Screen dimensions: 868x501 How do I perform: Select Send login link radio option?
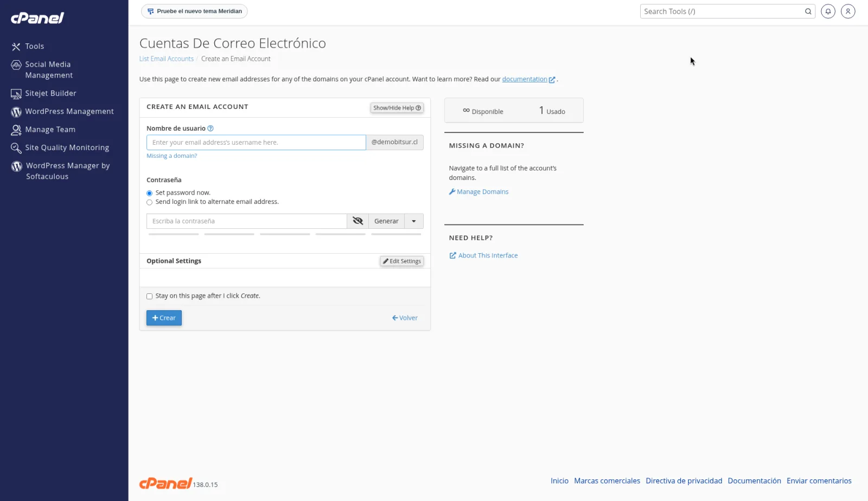pos(149,203)
